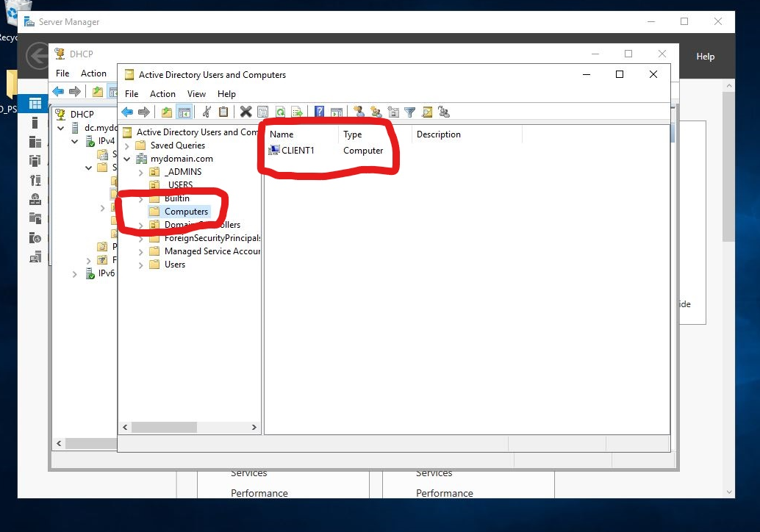
Task: Select the Users container in ADUC tree
Action: pyautogui.click(x=174, y=265)
